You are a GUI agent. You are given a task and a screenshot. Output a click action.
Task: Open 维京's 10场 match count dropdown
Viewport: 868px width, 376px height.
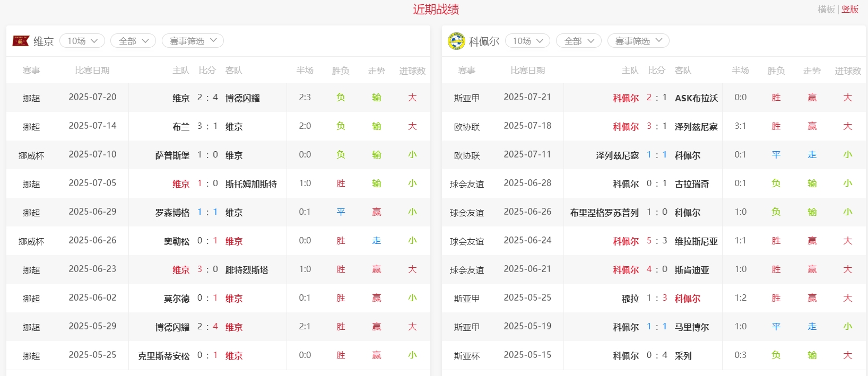[82, 41]
